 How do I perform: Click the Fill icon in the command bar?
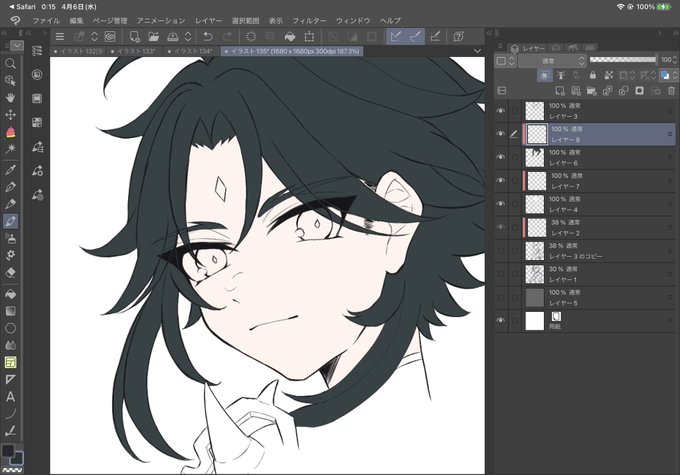[290, 37]
